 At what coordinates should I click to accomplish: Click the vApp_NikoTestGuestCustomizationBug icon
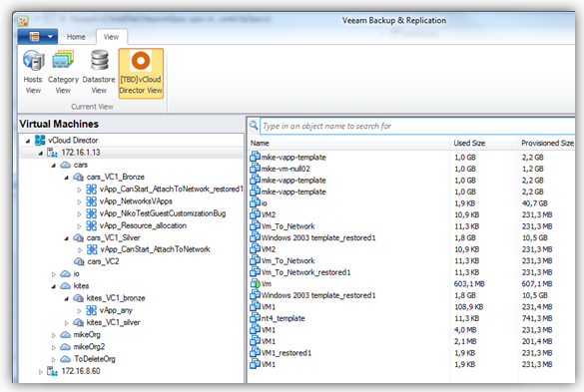tap(91, 213)
